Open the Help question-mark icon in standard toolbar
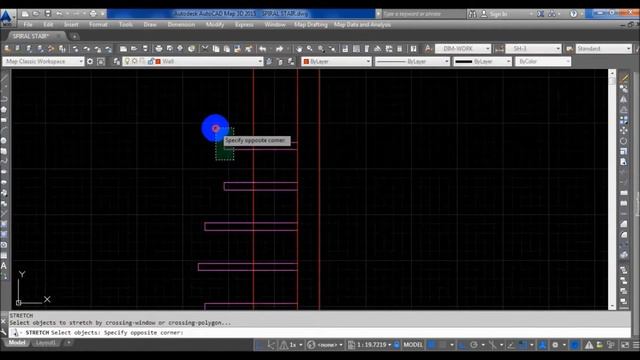640x360 pixels. coord(413,49)
